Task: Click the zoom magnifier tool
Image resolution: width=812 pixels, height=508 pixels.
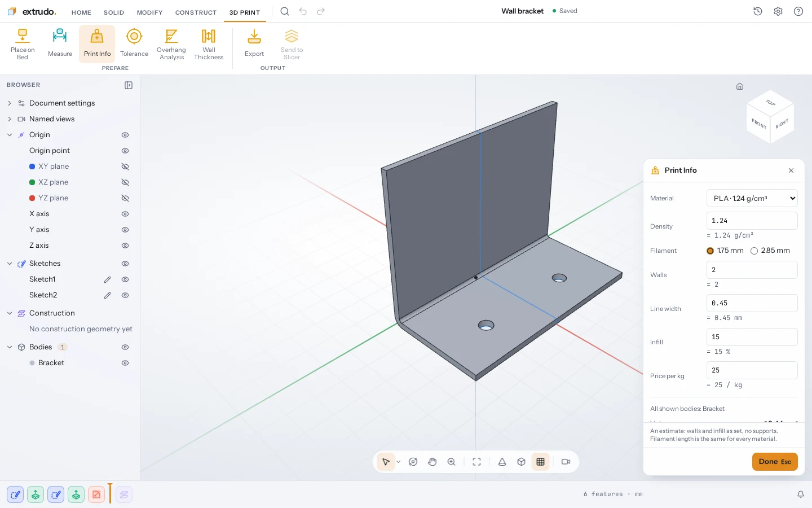Action: click(452, 462)
